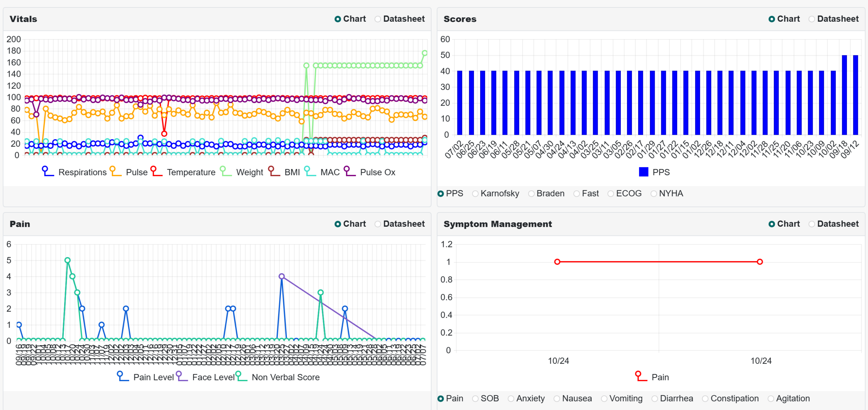868x410 pixels.
Task: Choose the Pain symptom option
Action: click(x=450, y=398)
